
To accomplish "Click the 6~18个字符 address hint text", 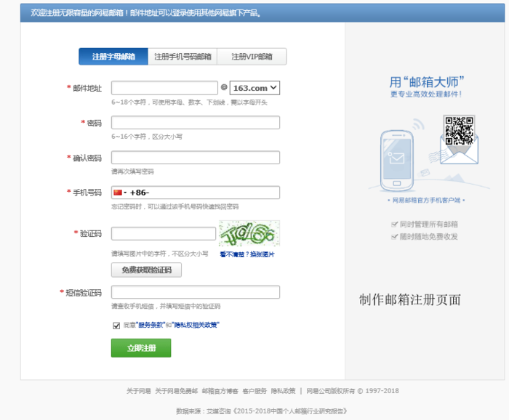I will tap(189, 102).
